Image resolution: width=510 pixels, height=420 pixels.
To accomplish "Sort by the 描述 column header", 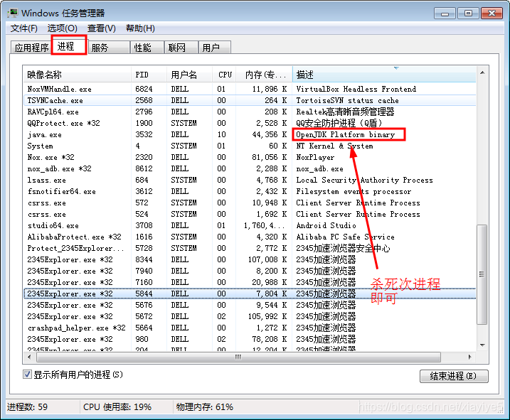I will (x=384, y=75).
